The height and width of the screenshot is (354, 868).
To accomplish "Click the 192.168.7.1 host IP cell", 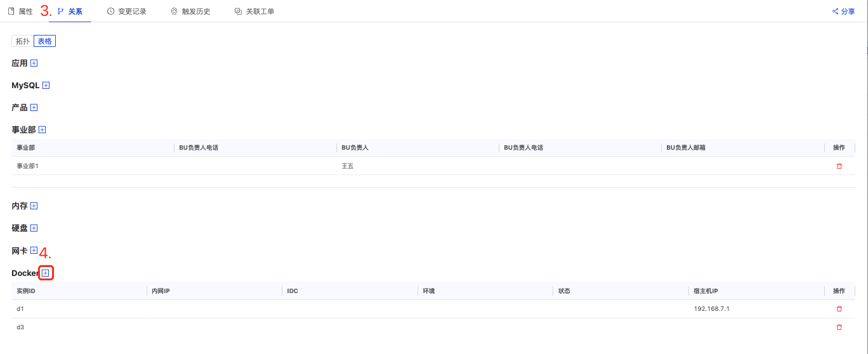I will pyautogui.click(x=712, y=309).
